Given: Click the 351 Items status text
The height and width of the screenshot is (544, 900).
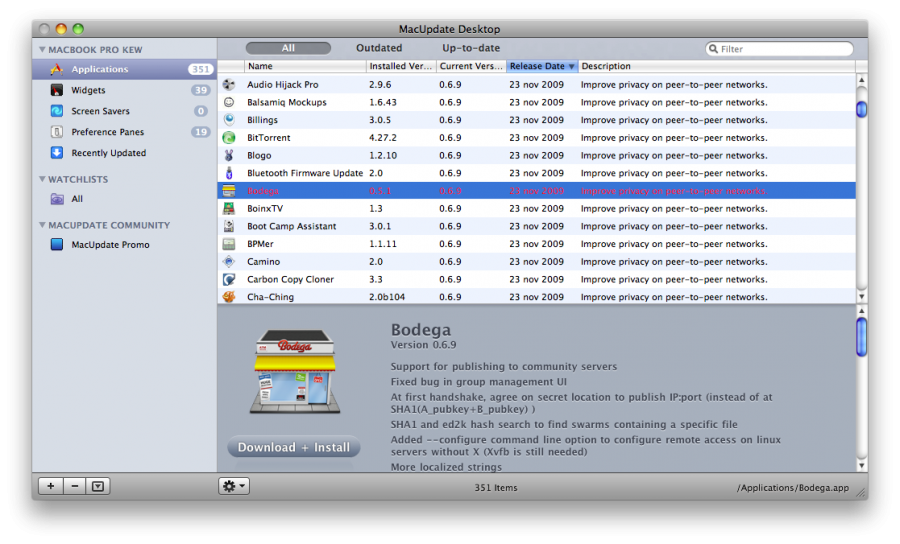Looking at the screenshot, I should coord(496,488).
